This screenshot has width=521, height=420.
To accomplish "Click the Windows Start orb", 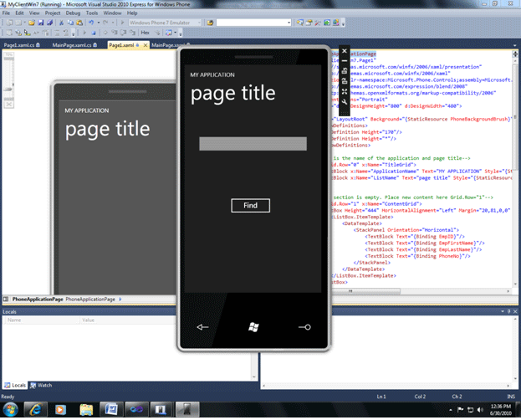I will (x=11, y=409).
